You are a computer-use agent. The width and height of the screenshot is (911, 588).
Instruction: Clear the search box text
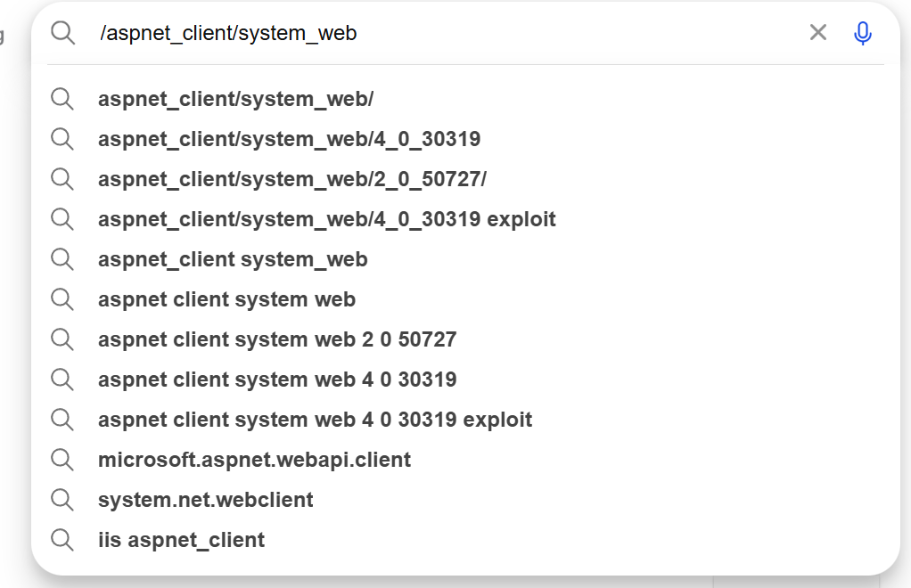tap(817, 33)
